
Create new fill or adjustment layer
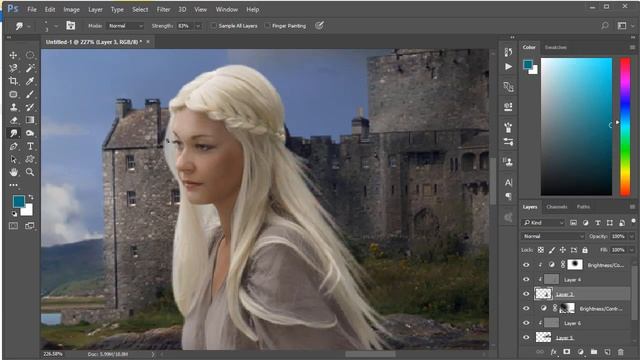tap(580, 352)
